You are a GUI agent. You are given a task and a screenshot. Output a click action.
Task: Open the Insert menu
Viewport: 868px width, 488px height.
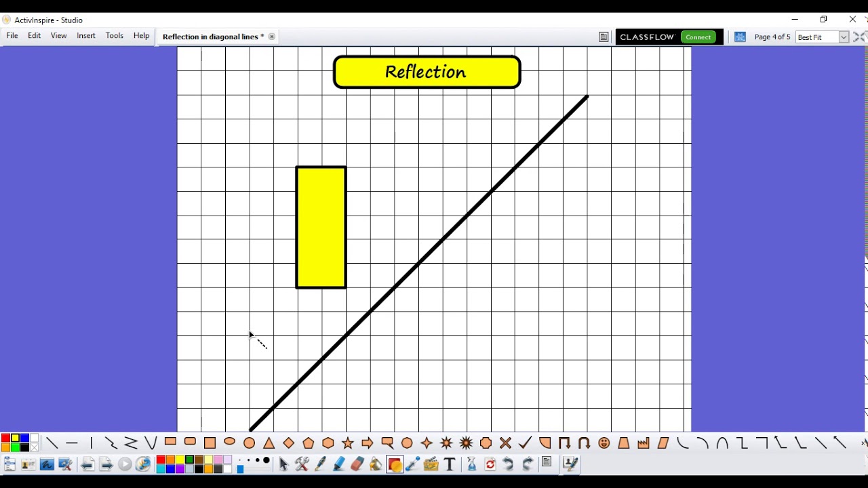point(86,36)
